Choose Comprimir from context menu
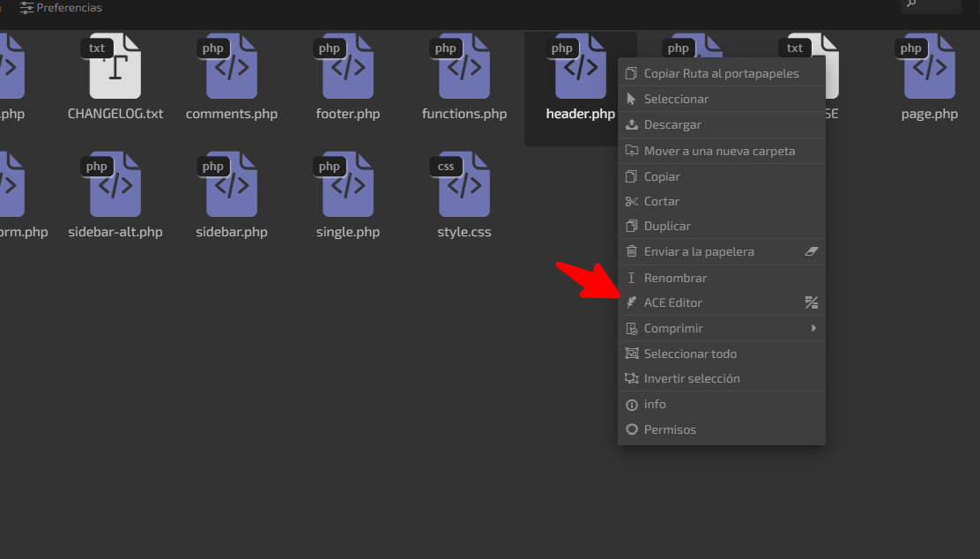The height and width of the screenshot is (559, 980). 721,328
